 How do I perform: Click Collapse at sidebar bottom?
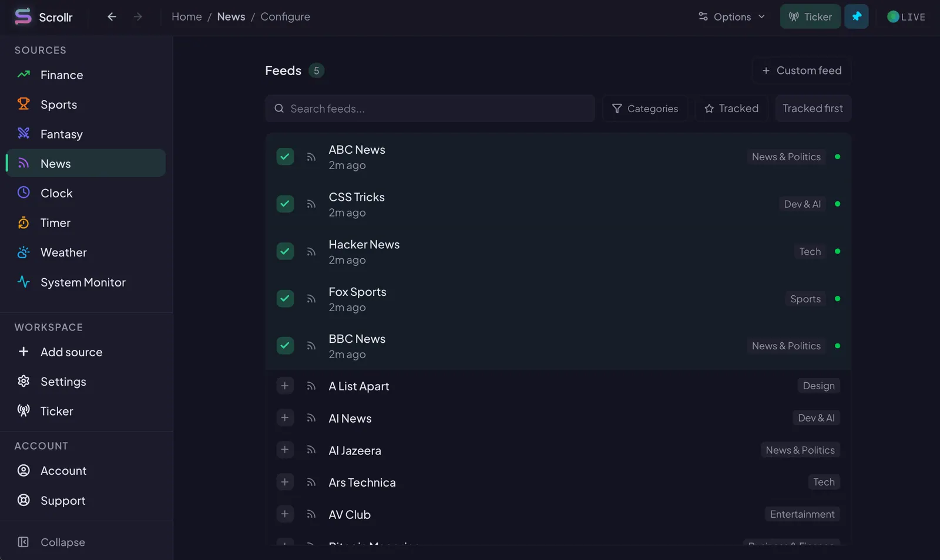pyautogui.click(x=86, y=542)
